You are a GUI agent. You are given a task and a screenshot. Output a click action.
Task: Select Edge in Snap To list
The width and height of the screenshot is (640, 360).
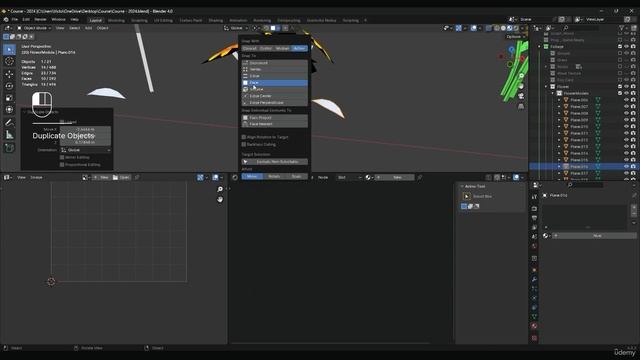point(275,76)
